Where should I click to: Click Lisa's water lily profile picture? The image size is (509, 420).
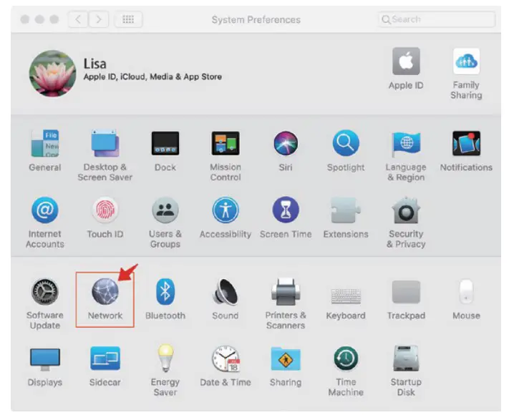(52, 73)
